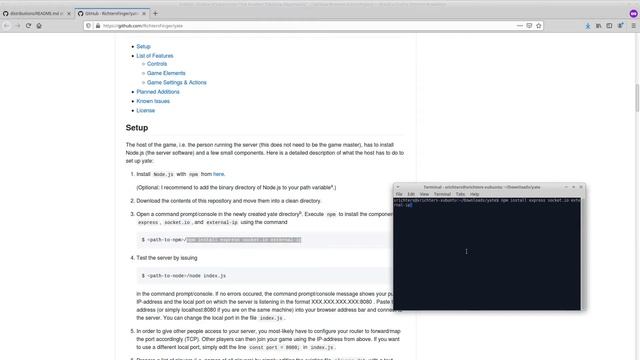
Task: Open the page actions ellipsis in address bar
Action: point(520,26)
